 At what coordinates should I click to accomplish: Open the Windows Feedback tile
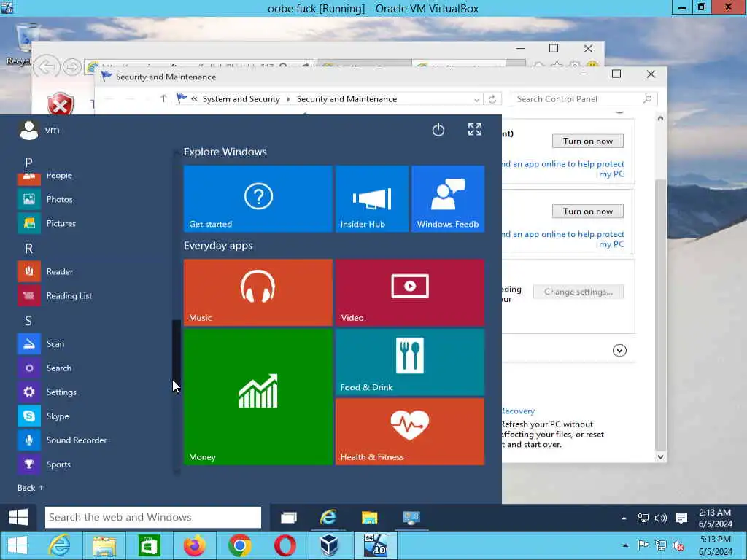[x=448, y=198]
